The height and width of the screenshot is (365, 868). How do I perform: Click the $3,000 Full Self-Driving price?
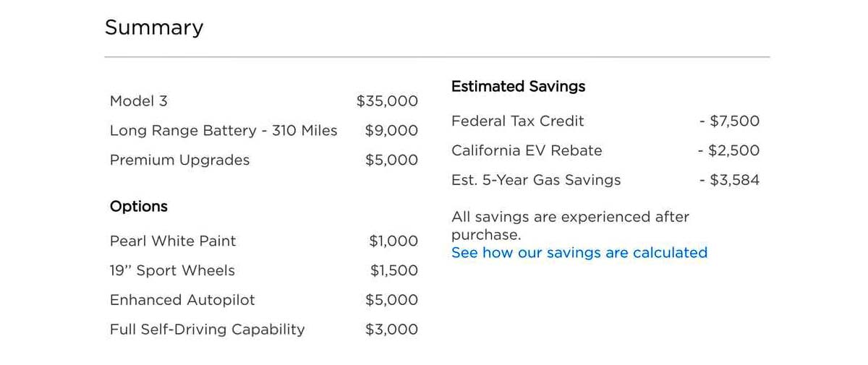click(391, 330)
